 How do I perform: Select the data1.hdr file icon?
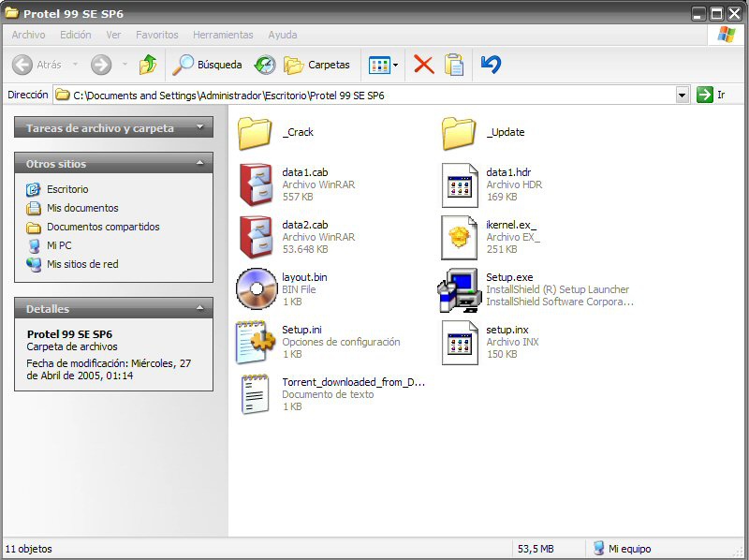click(460, 185)
